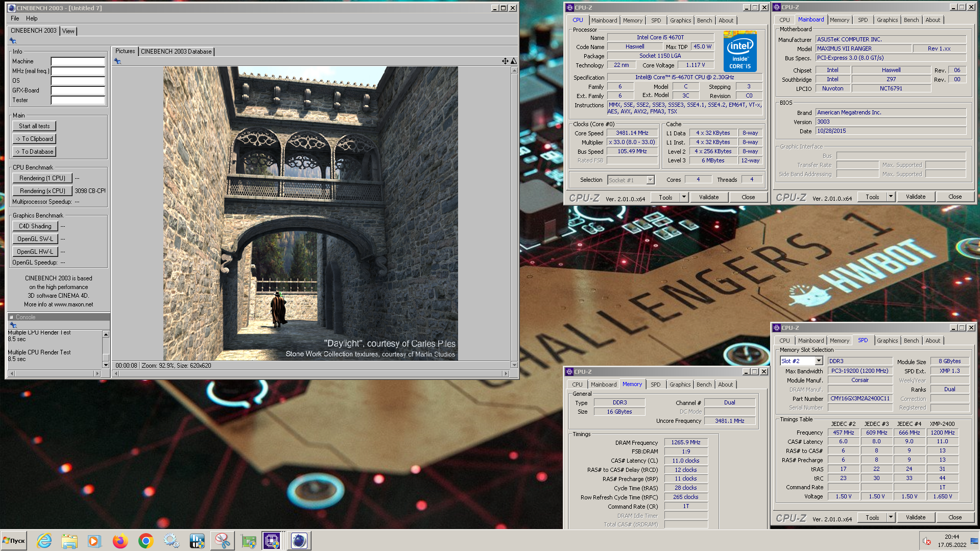This screenshot has height=551, width=980.
Task: Open the Bench tab in the CPU-Z CPU window
Action: point(704,20)
